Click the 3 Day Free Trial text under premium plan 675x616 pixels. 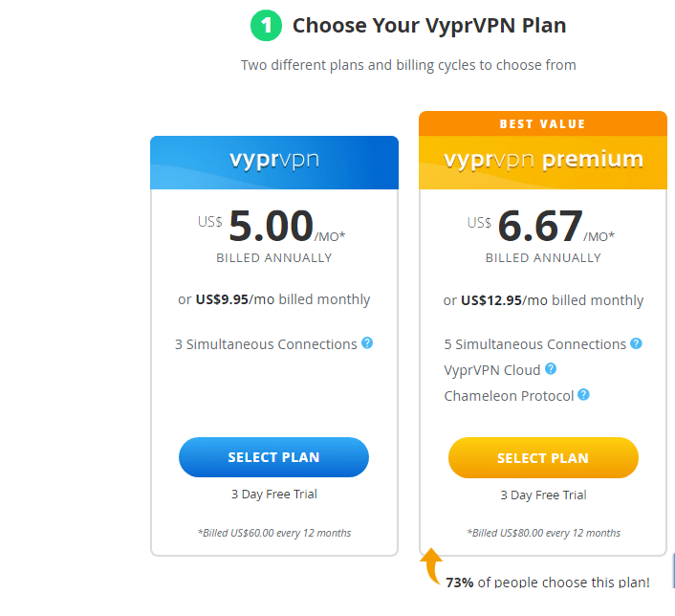tap(543, 495)
